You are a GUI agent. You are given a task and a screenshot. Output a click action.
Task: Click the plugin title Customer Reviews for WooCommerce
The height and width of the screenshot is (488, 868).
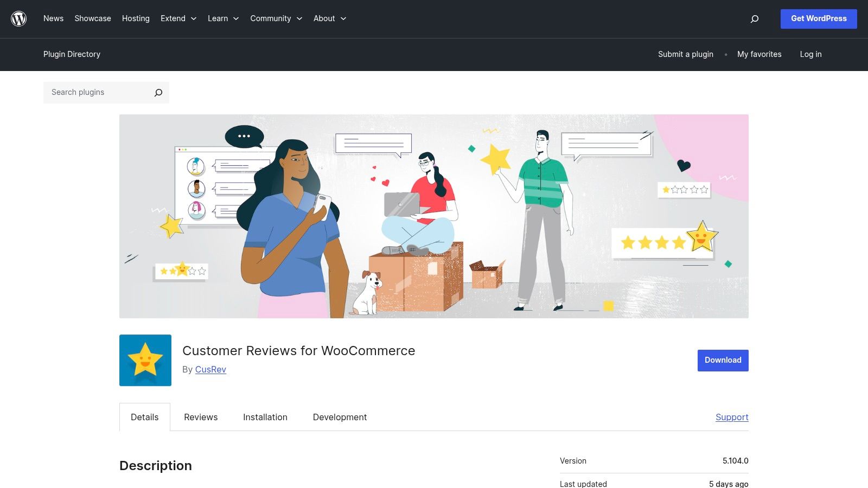click(x=299, y=351)
